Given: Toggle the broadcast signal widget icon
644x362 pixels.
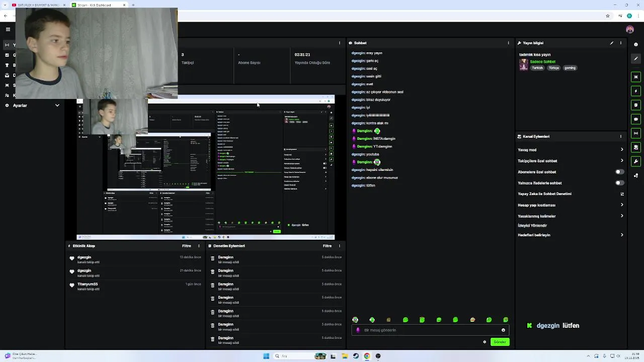Looking at the screenshot, I should coord(636,133).
